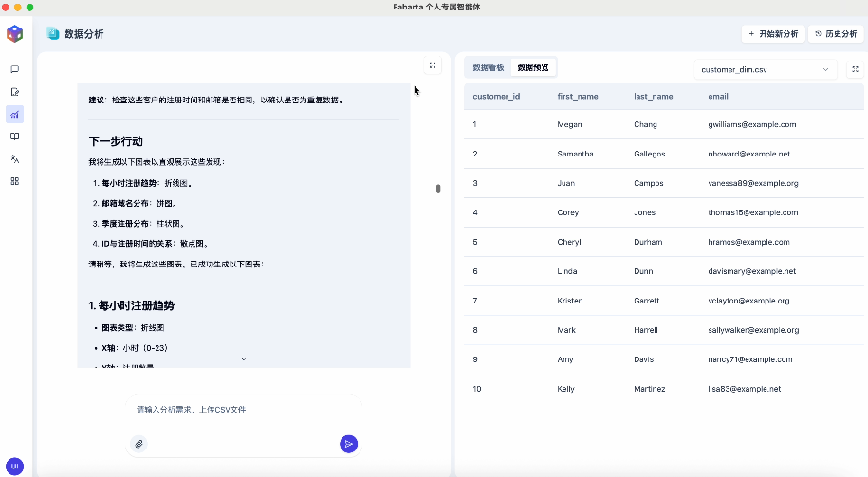Click email sallywalker@example.org
This screenshot has width=868, height=477.
pyautogui.click(x=753, y=330)
